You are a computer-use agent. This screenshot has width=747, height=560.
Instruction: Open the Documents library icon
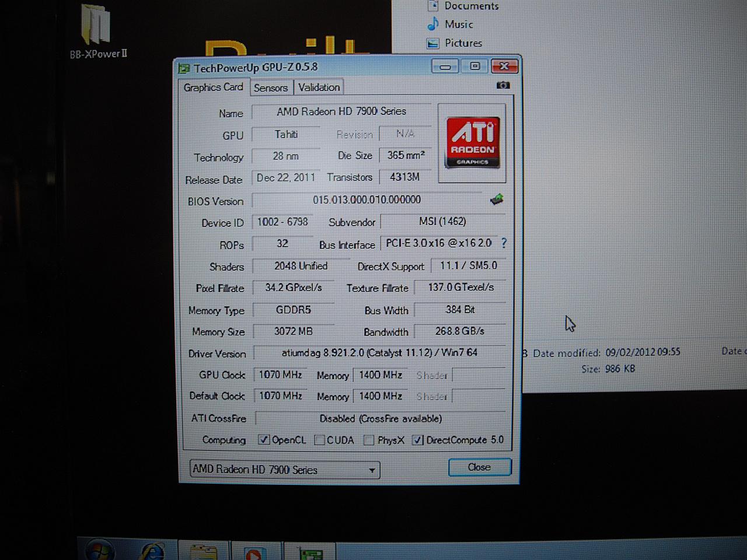[433, 6]
